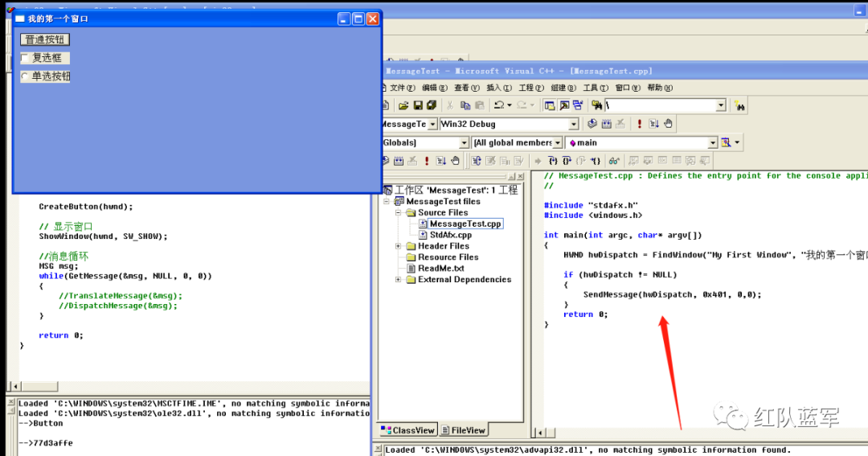Click the Restart debugger icon
The height and width of the screenshot is (456, 868).
[x=477, y=161]
